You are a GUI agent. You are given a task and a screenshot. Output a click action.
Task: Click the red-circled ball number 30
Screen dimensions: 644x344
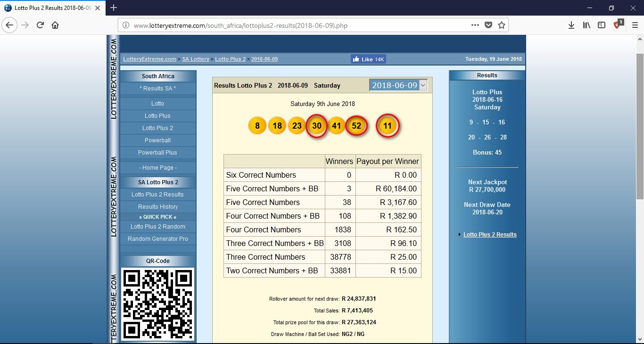click(317, 126)
